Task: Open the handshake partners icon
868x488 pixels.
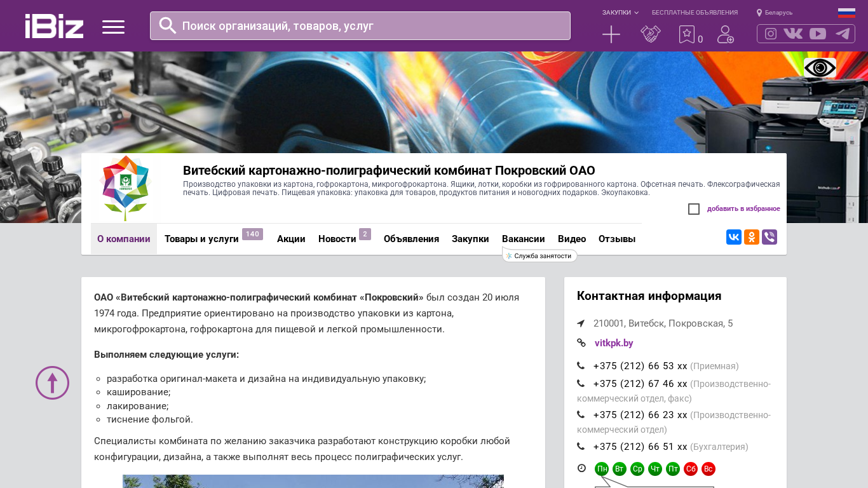Action: [x=651, y=34]
